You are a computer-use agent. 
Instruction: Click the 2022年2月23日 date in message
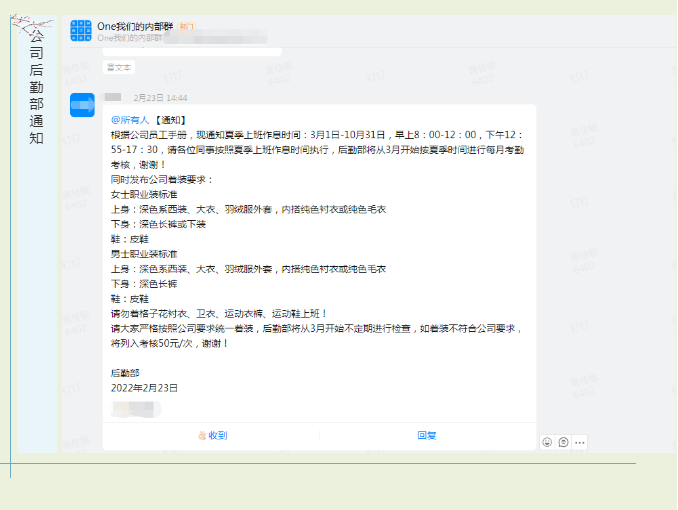144,387
